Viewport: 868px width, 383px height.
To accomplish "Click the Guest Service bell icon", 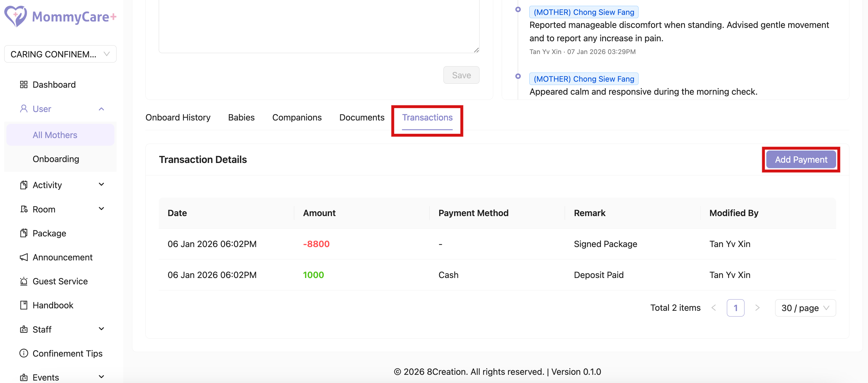I will (24, 281).
